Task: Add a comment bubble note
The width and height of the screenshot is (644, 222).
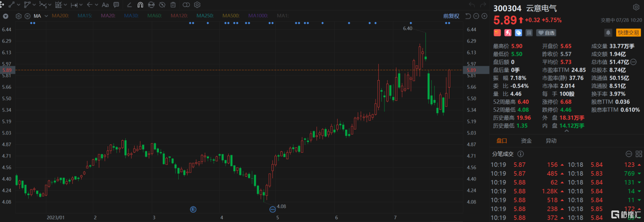Action: 116,5
